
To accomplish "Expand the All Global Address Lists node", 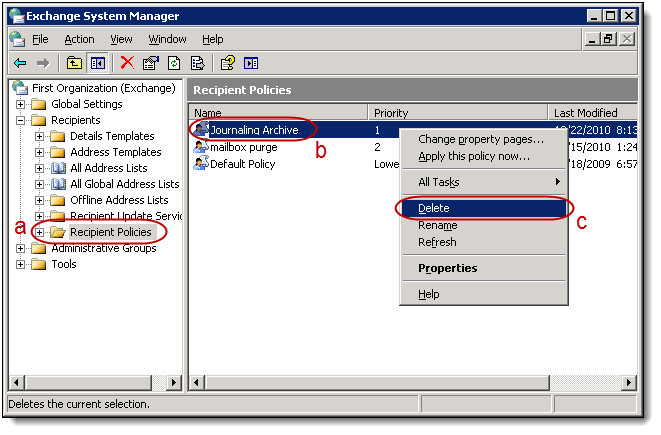I will [39, 184].
